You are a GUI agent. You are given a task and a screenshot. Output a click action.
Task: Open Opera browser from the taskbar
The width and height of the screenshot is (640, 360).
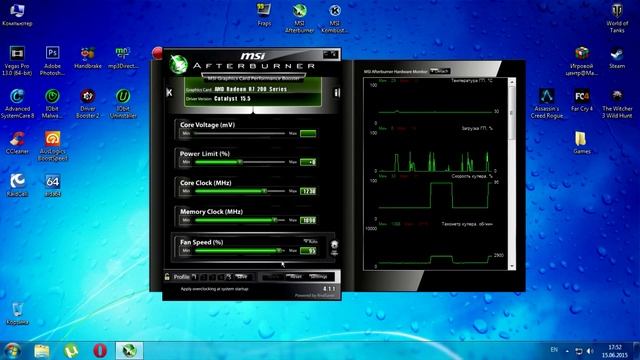(100, 351)
